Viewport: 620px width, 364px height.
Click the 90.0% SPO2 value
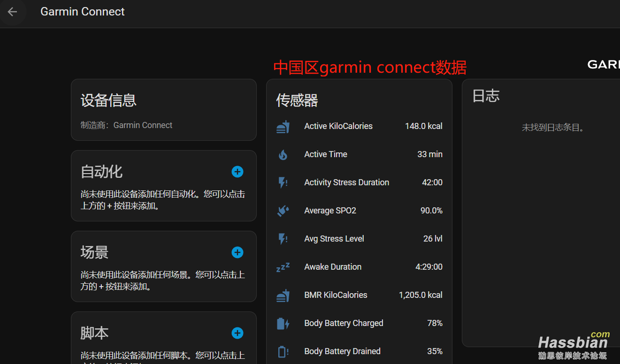click(x=431, y=211)
